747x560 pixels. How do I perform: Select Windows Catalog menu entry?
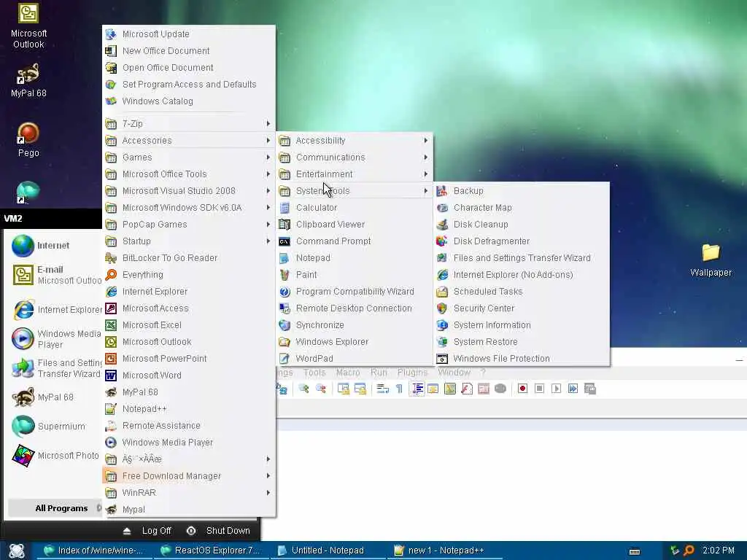(x=189, y=101)
